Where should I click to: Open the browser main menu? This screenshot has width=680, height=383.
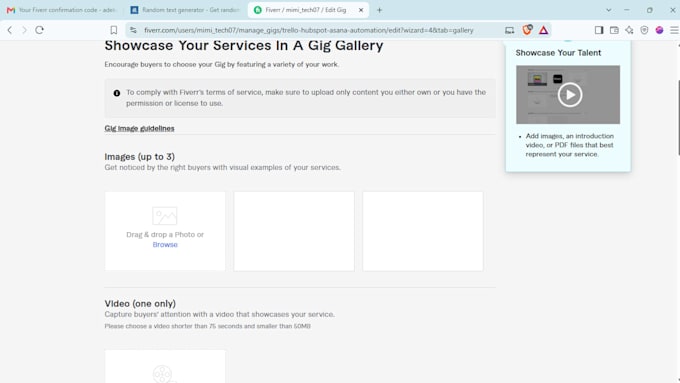point(674,30)
